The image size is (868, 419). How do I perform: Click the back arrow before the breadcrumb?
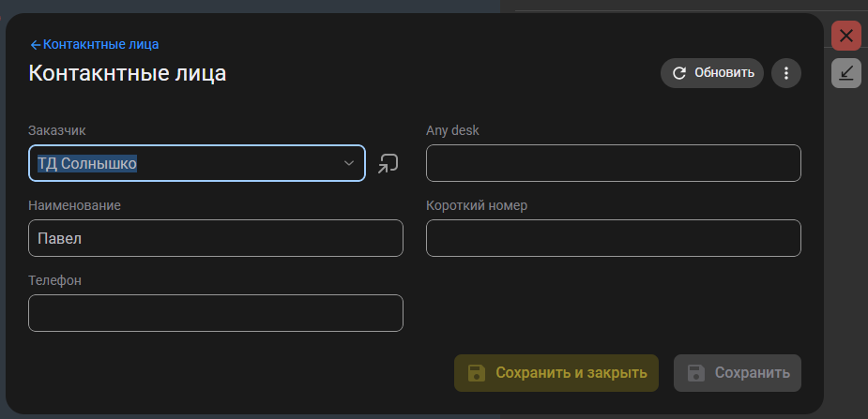point(36,44)
